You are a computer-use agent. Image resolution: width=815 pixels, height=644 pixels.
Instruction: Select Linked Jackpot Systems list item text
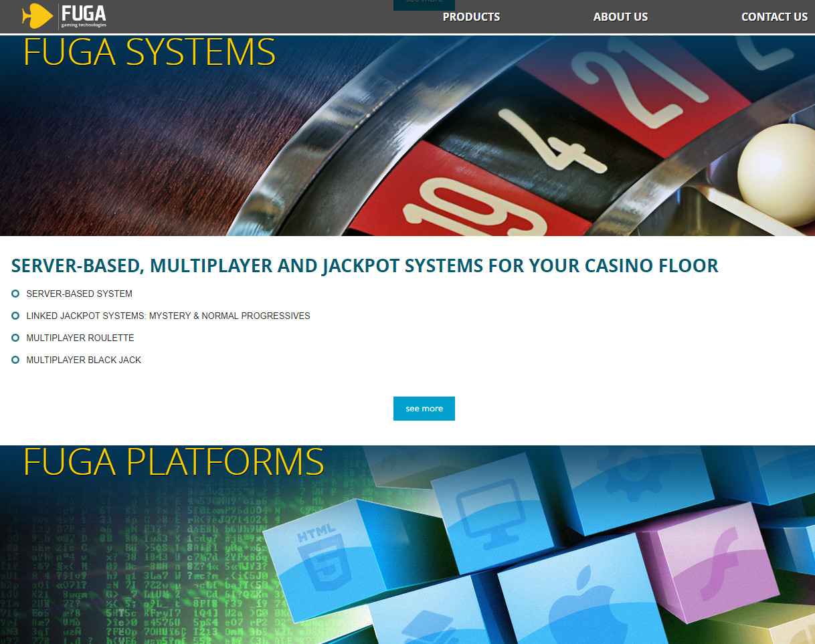[168, 316]
